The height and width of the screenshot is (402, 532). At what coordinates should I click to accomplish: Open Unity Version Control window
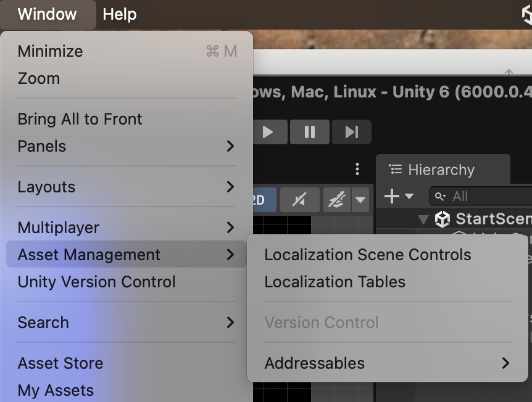coord(97,282)
